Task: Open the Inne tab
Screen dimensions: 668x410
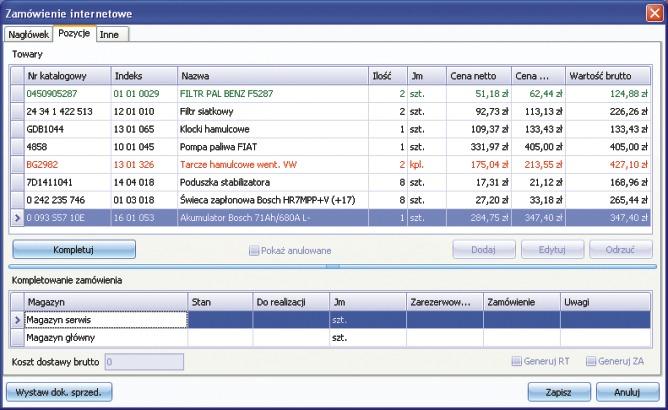Action: point(112,35)
